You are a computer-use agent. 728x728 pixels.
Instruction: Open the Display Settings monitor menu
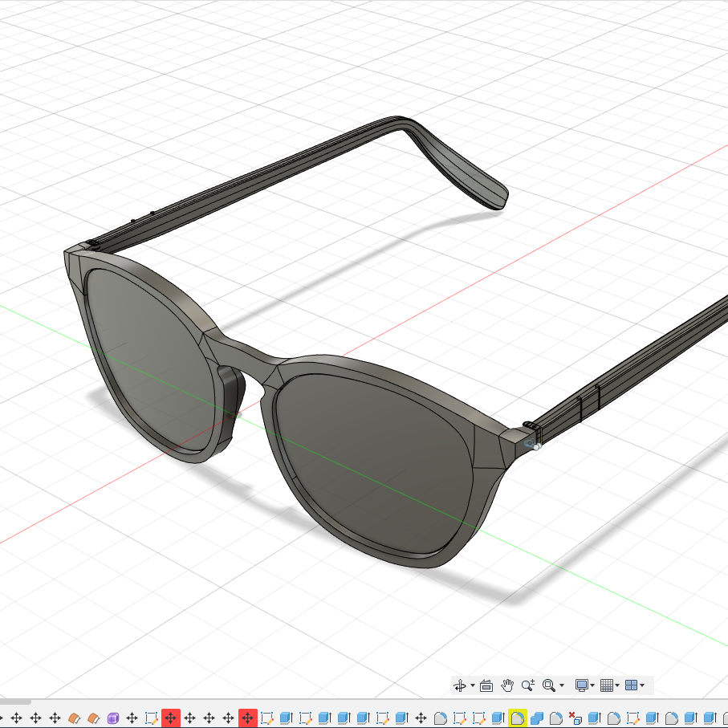[582, 685]
